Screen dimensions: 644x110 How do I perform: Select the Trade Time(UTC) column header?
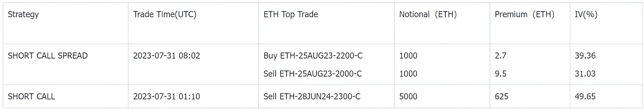click(x=165, y=14)
